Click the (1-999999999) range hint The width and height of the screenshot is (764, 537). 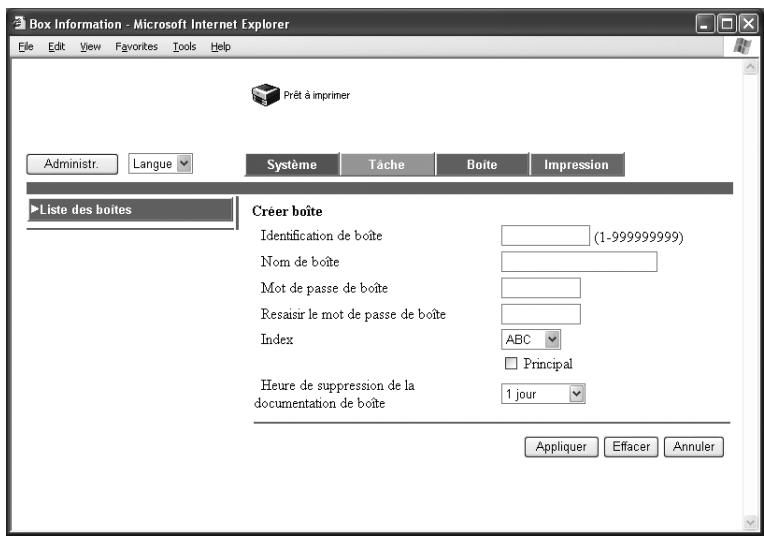pos(639,237)
